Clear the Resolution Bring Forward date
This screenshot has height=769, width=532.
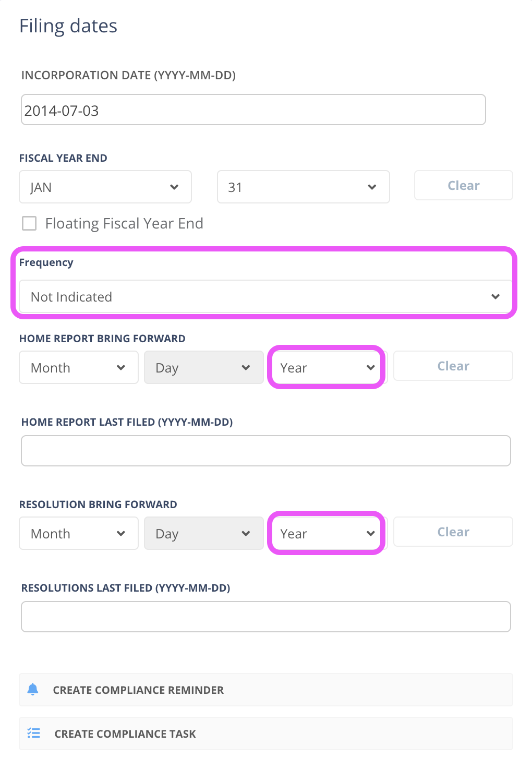pyautogui.click(x=453, y=532)
